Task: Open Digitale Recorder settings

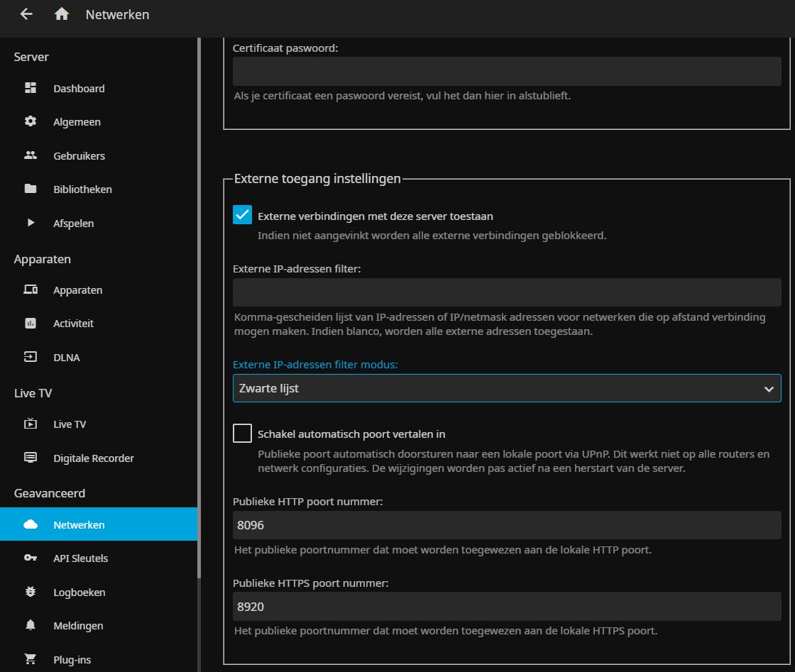Action: click(93, 458)
